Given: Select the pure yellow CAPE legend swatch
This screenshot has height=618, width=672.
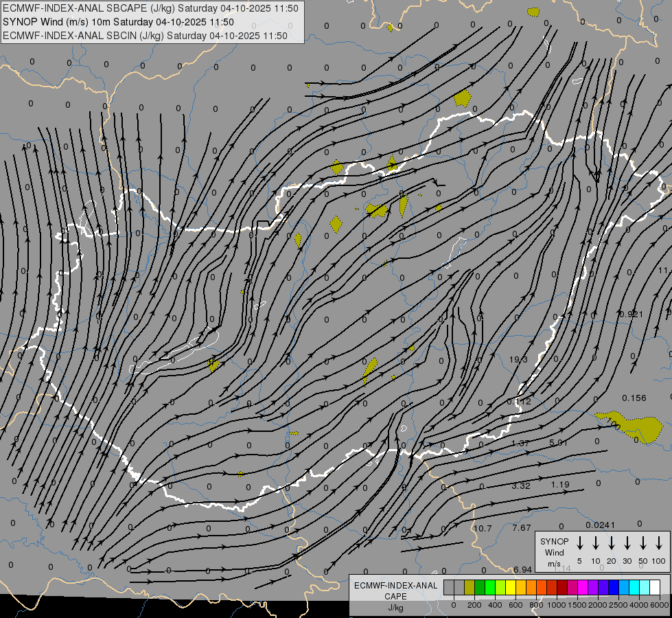Looking at the screenshot, I should click(511, 587).
